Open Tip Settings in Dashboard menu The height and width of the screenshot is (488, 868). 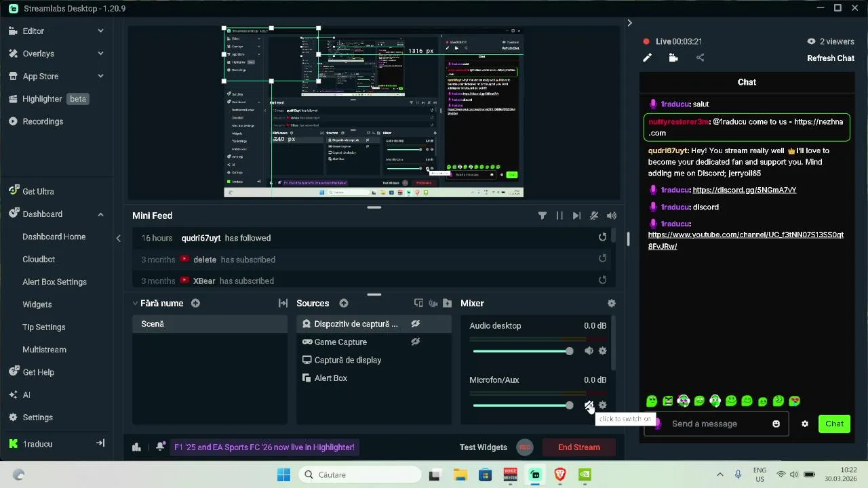click(x=44, y=327)
